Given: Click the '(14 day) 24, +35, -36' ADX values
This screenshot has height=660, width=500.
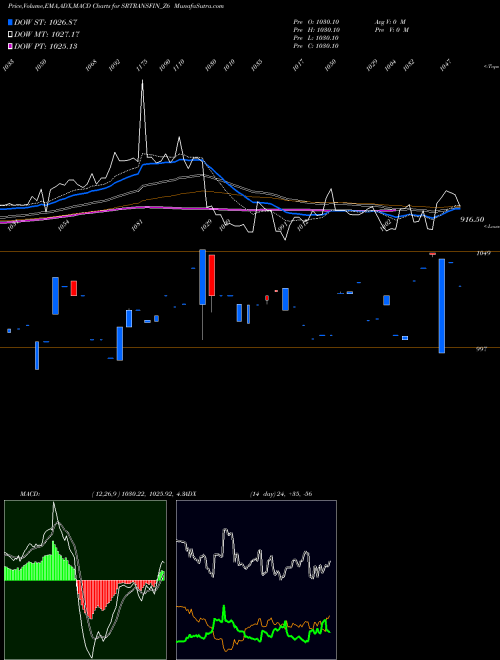Looking at the screenshot, I should click(281, 494).
